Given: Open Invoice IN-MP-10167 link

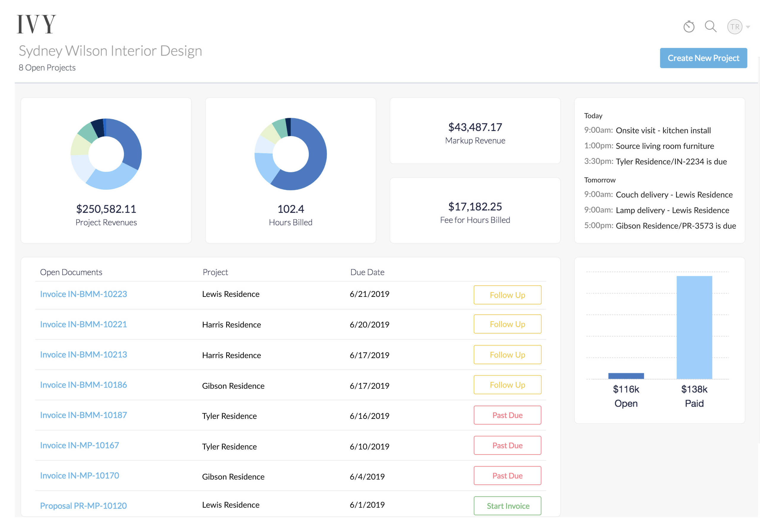Looking at the screenshot, I should point(80,445).
